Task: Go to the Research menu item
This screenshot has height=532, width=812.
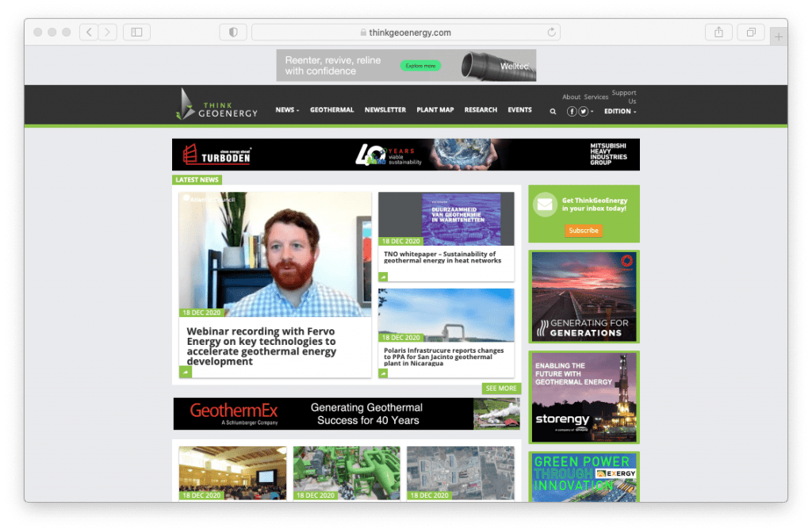Action: coord(481,110)
